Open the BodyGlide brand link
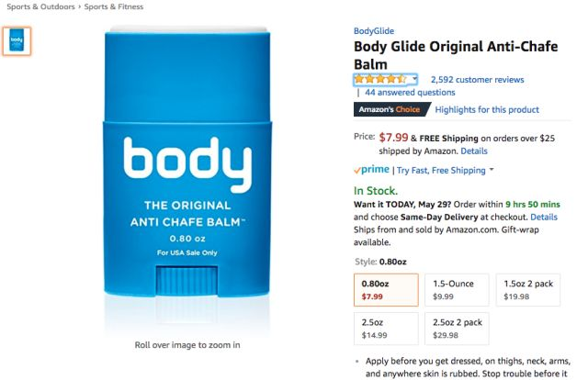Screen dimensions: 588x380 (374, 31)
